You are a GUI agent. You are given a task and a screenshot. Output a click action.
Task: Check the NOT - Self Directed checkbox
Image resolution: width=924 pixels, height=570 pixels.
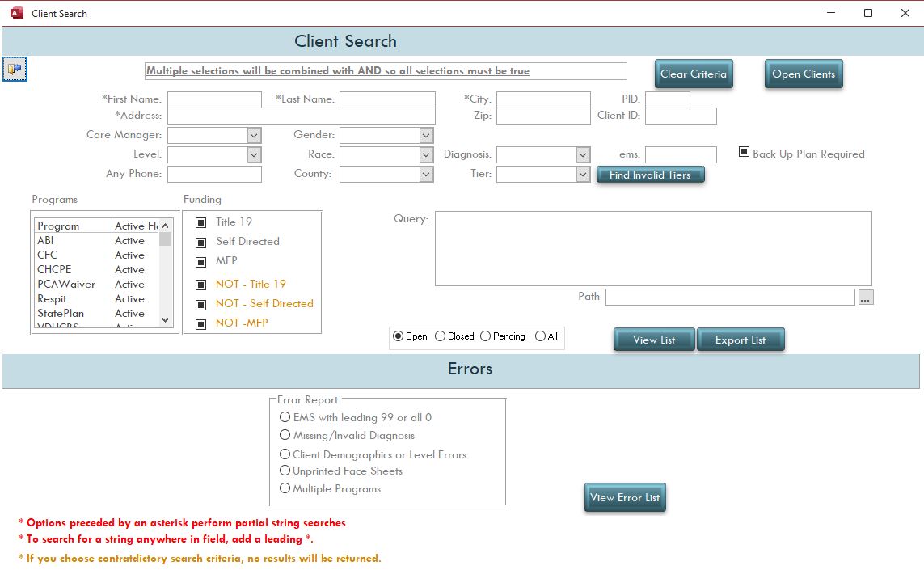click(201, 305)
